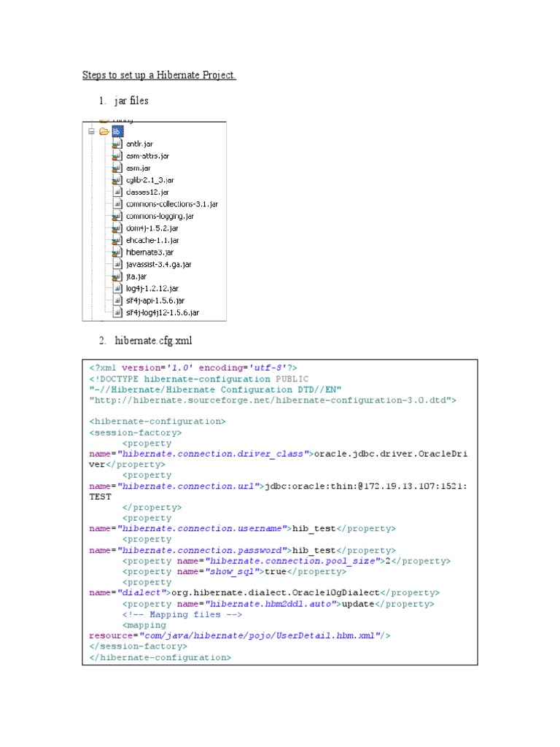Select the hibernate3.jar file name
Viewport: 560px width, 747px height.
point(149,252)
